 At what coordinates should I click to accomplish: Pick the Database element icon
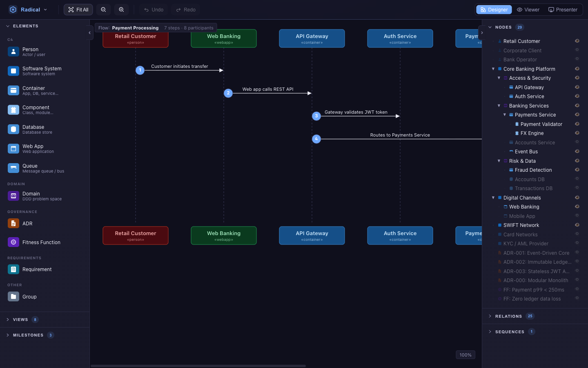coord(13,129)
